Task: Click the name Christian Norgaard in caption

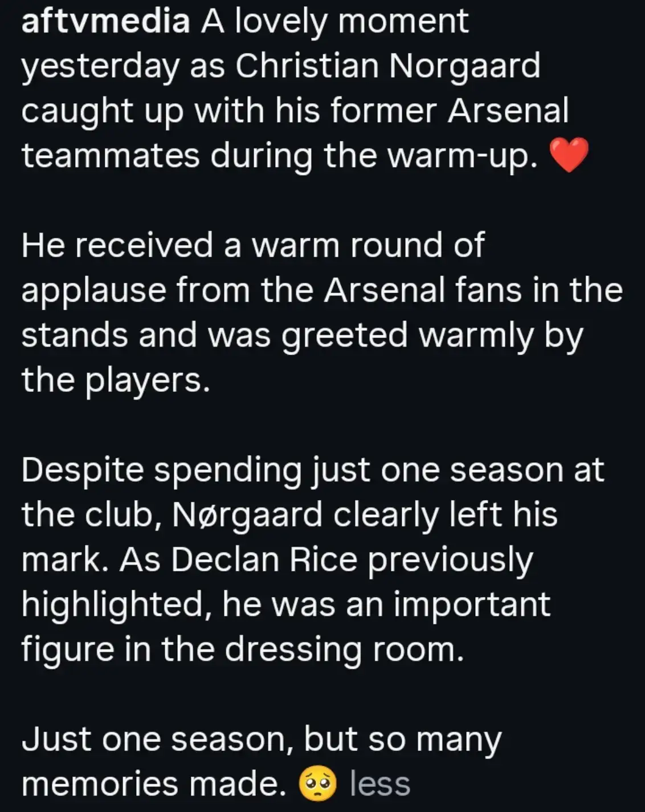Action: [x=387, y=66]
